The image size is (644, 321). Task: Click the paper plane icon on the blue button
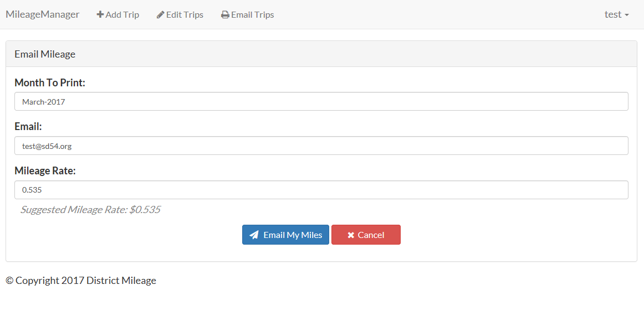coord(254,235)
